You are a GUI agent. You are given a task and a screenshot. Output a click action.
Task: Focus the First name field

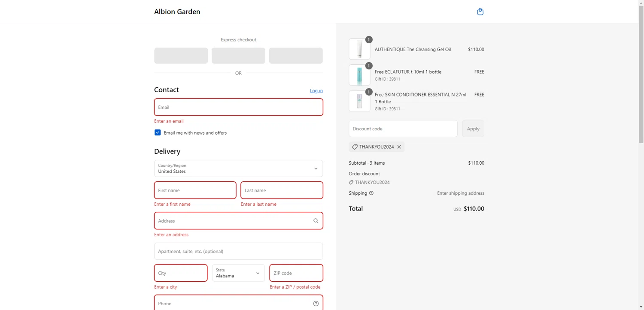[x=195, y=190]
